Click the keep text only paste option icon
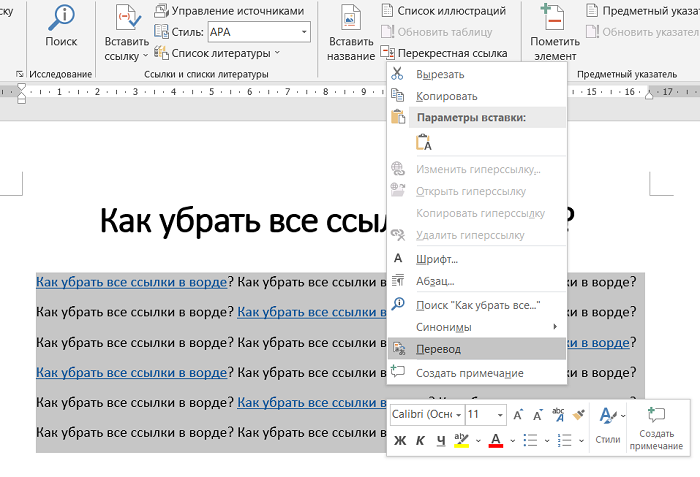Screen dimensions: 700x477 tap(424, 142)
